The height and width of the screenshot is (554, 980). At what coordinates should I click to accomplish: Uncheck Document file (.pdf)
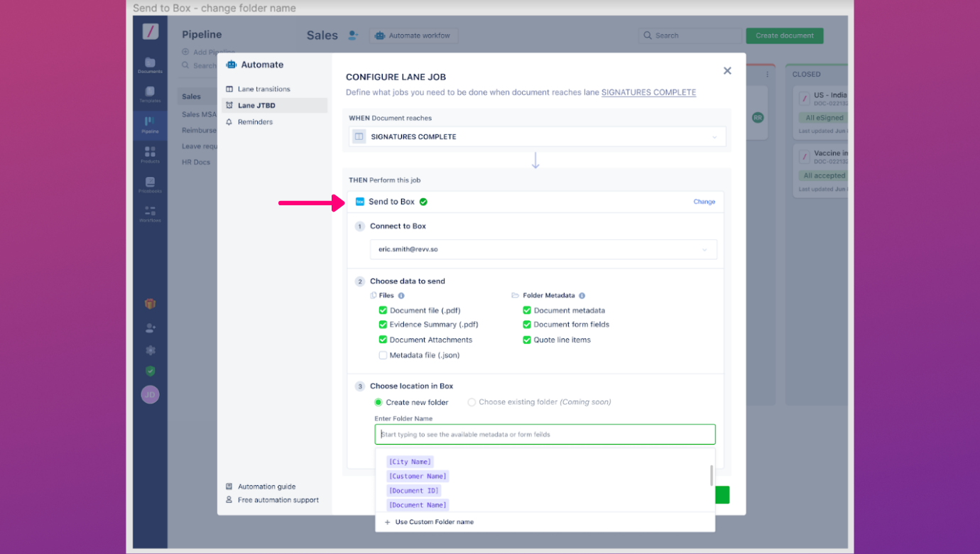pyautogui.click(x=383, y=310)
